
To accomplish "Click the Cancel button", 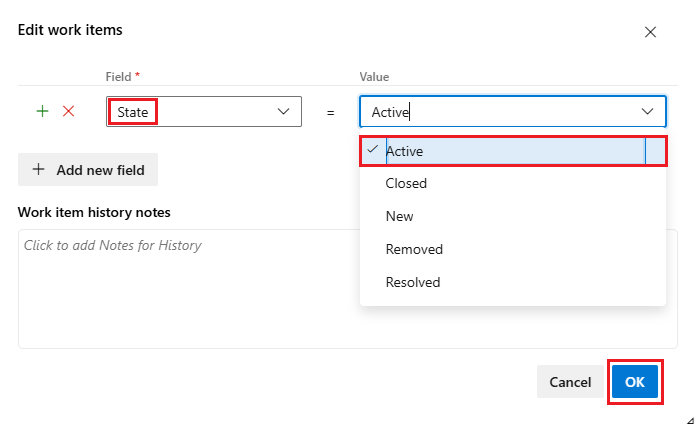I will click(570, 382).
